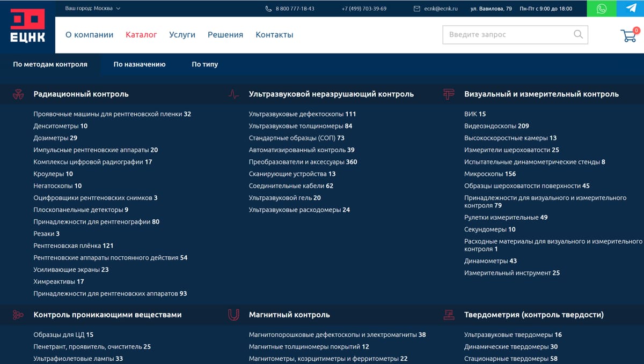The image size is (644, 364).
Task: Open the shopping cart icon
Action: (x=629, y=35)
